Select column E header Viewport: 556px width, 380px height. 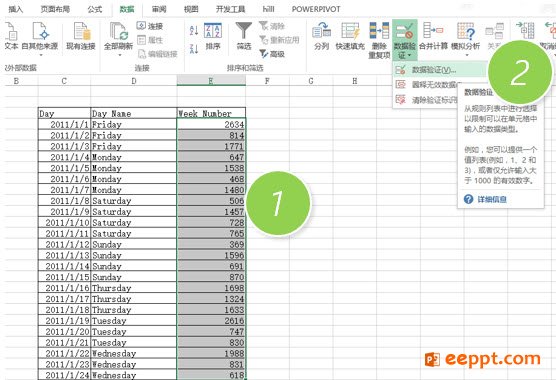(x=211, y=81)
